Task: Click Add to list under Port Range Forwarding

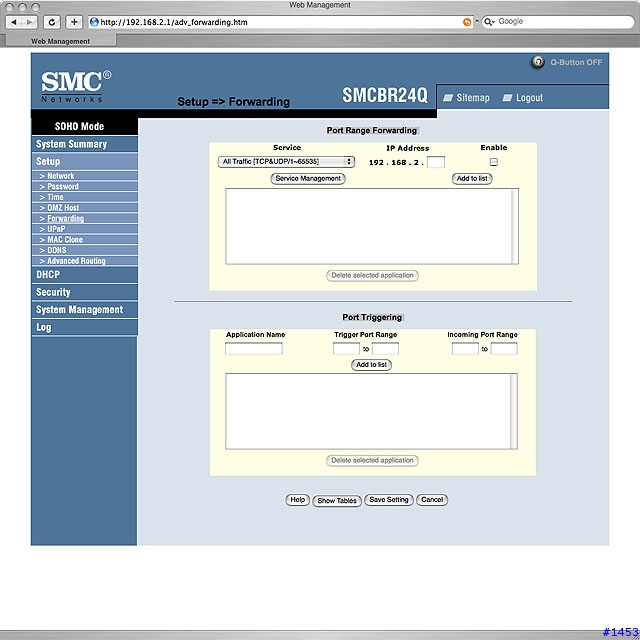Action: click(472, 178)
